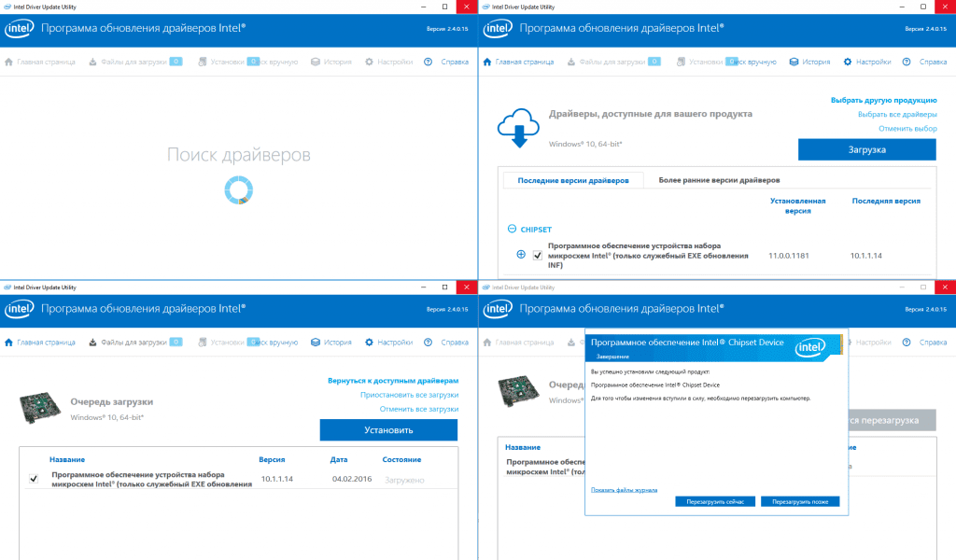The height and width of the screenshot is (560, 956).
Task: Click Справка question icon in top-left window
Action: click(428, 62)
